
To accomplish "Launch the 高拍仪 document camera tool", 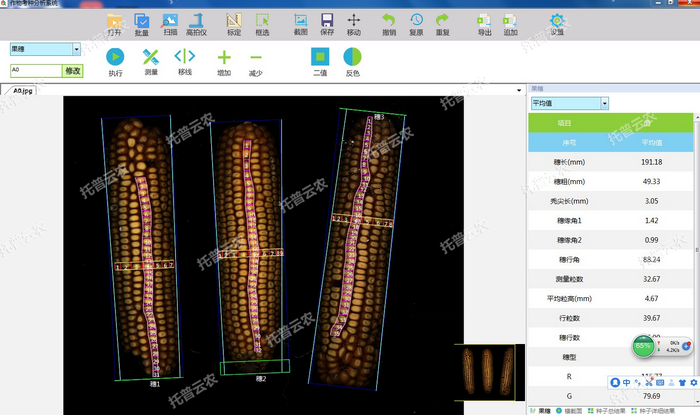I will 197,20.
